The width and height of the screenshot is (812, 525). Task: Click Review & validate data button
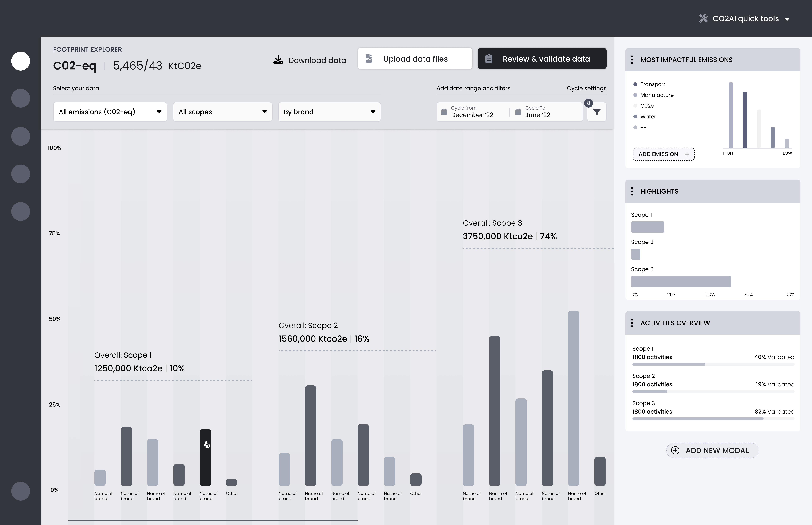(542, 59)
